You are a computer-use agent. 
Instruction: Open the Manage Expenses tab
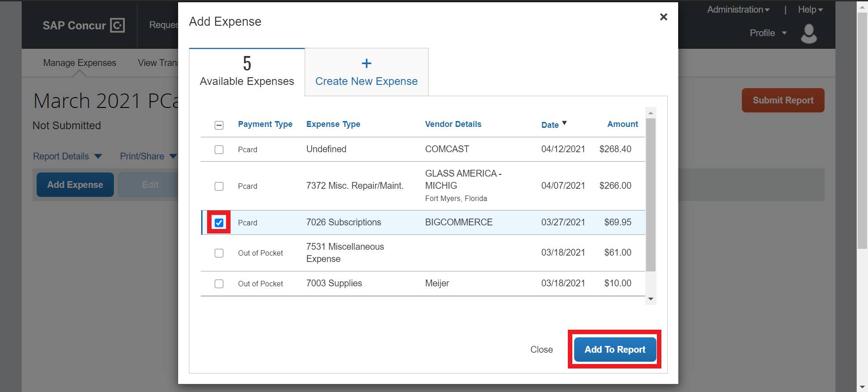(80, 63)
